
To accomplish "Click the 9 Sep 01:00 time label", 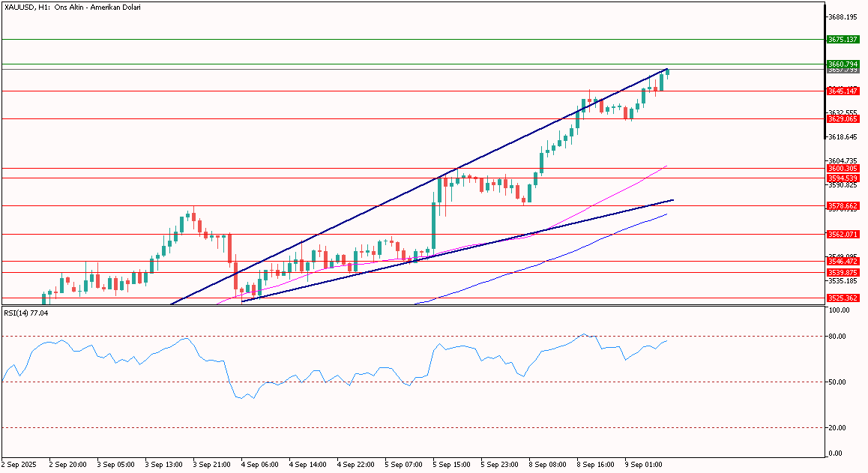I will tap(644, 465).
